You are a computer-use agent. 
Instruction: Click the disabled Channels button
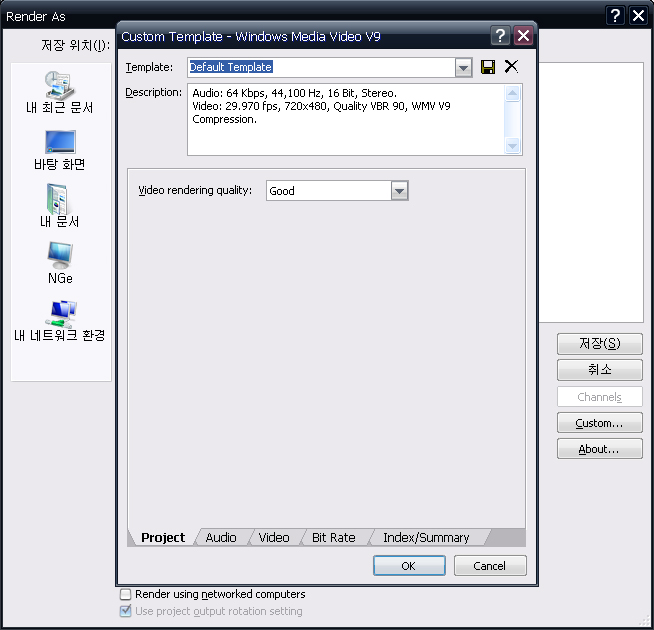pyautogui.click(x=599, y=397)
